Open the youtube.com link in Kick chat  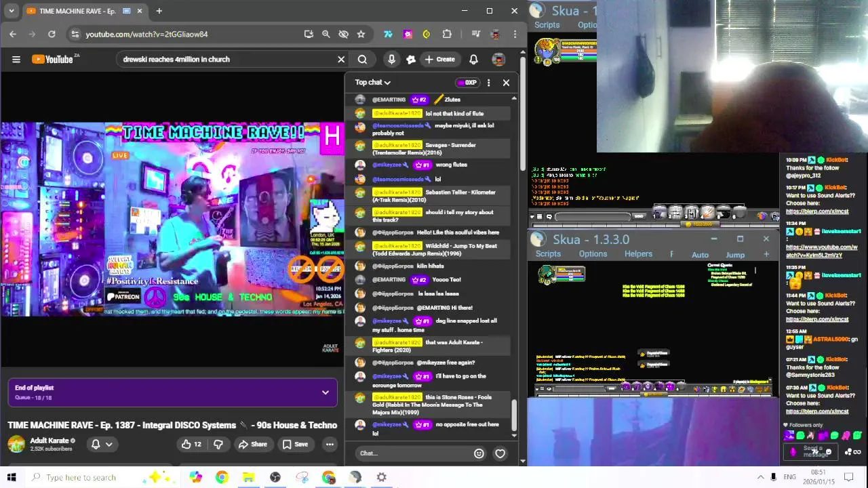(821, 251)
